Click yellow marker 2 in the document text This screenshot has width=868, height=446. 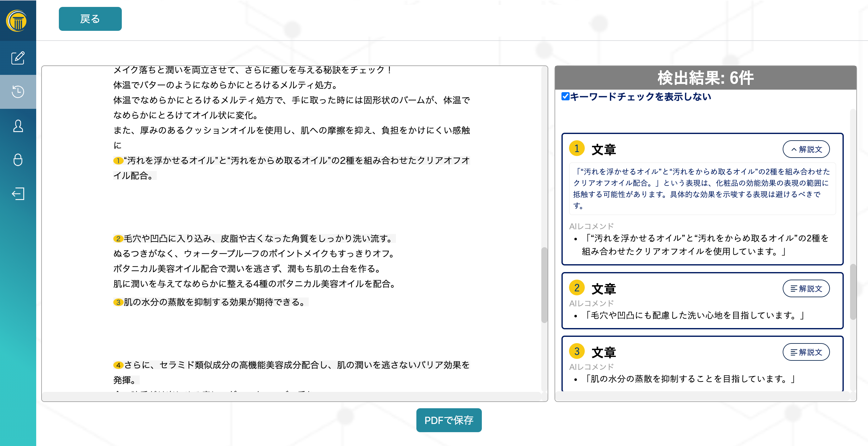[x=118, y=239]
